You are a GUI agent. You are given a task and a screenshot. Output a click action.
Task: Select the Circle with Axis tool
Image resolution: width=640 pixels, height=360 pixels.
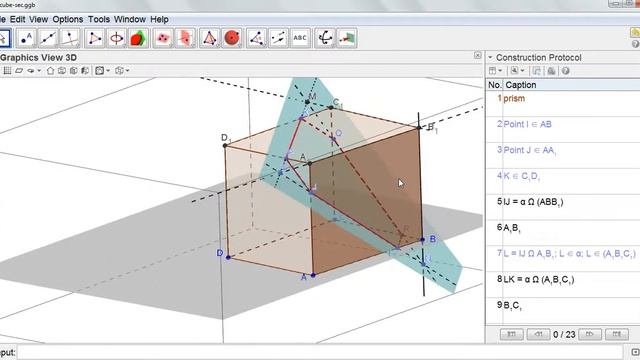coord(116,38)
